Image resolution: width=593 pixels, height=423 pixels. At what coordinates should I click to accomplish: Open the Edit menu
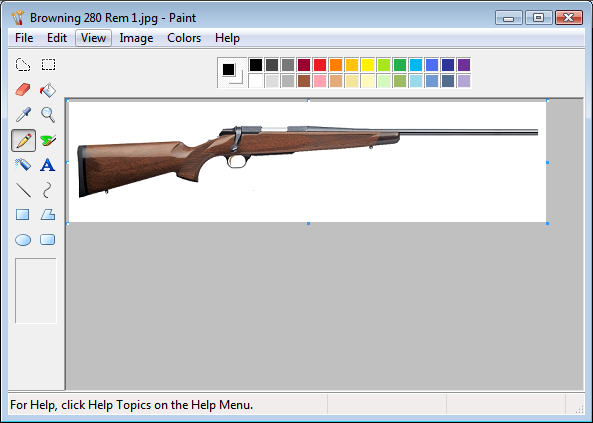point(57,38)
